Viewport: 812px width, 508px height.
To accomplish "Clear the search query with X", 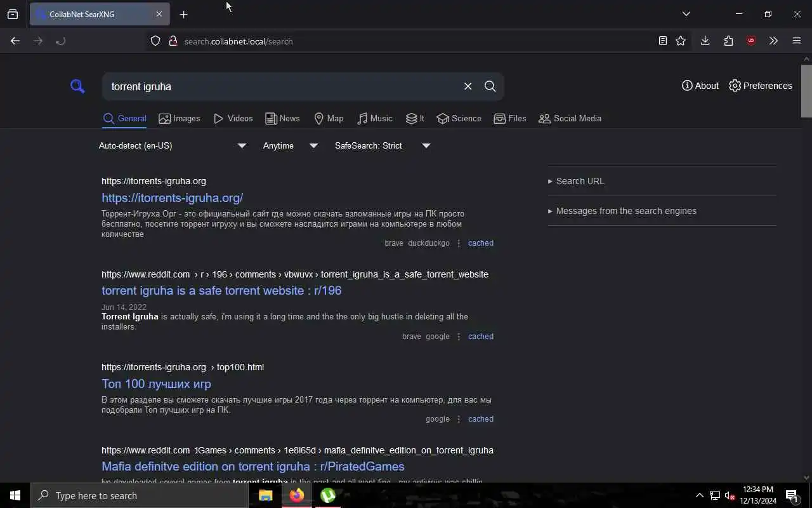I will 468,86.
